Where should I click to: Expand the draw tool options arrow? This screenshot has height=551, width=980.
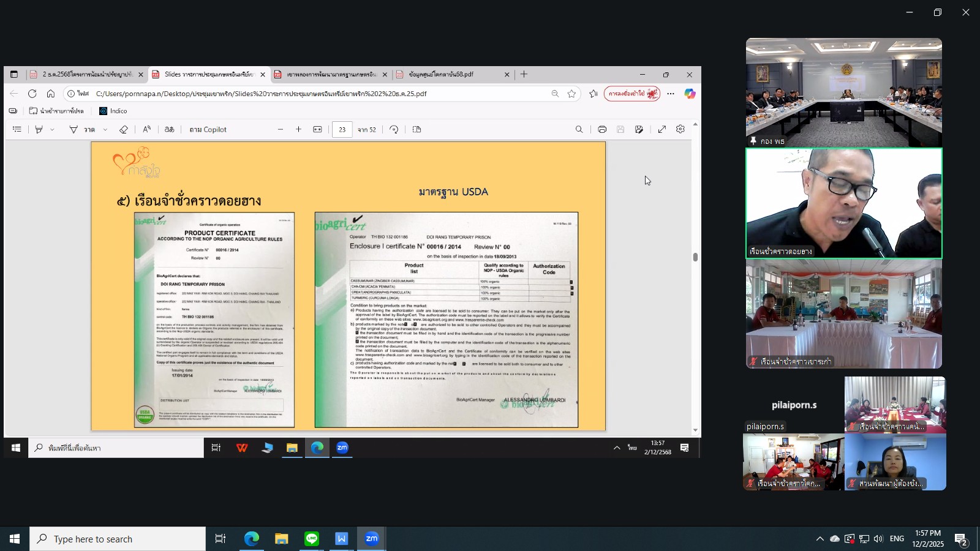[x=105, y=130]
